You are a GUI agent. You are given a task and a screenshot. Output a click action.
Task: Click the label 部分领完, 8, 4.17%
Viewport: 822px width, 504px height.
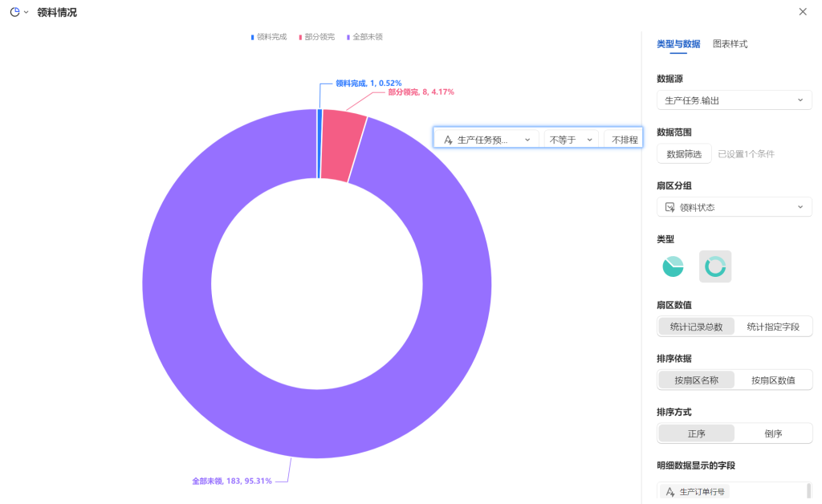(421, 91)
